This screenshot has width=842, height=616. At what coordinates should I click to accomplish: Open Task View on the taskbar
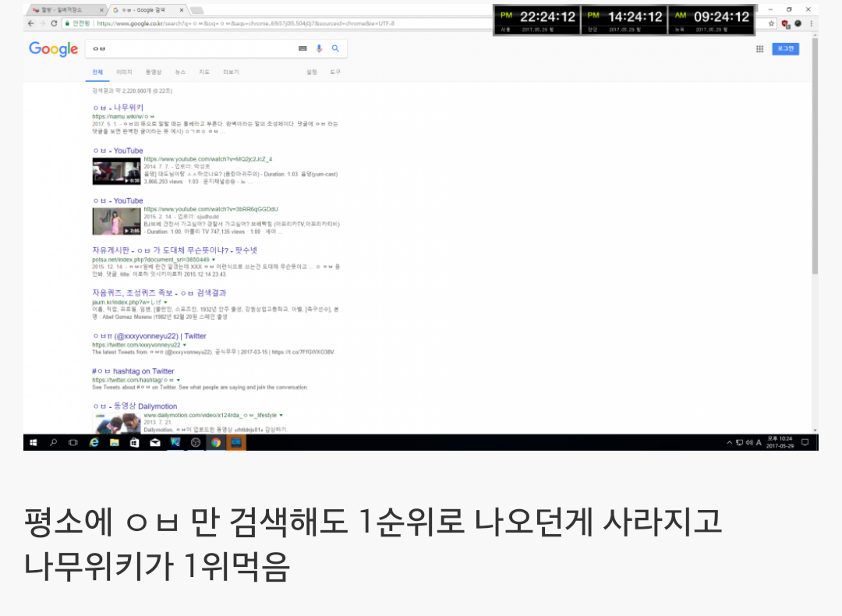pyautogui.click(x=73, y=443)
